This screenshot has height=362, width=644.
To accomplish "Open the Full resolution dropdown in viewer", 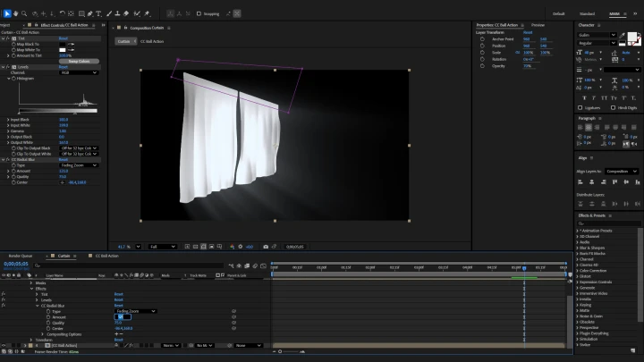I will point(163,247).
